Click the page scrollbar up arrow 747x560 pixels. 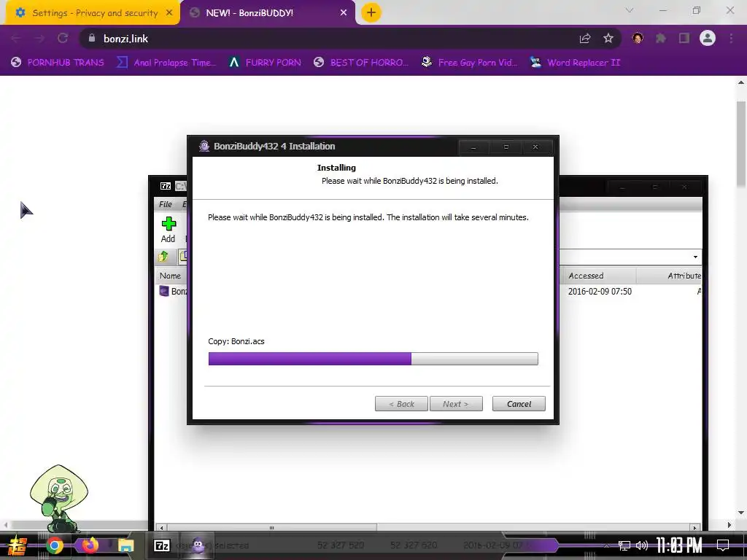tap(741, 82)
